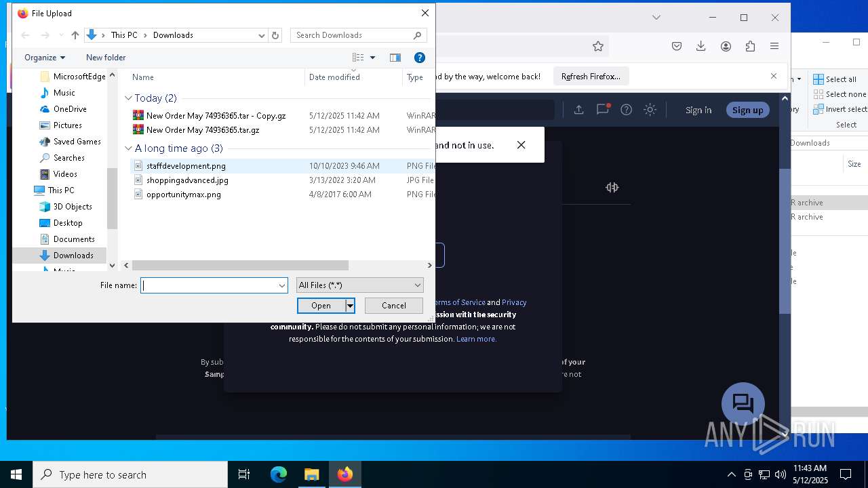868x488 pixels.
Task: Go up one folder level arrow
Action: click(75, 35)
